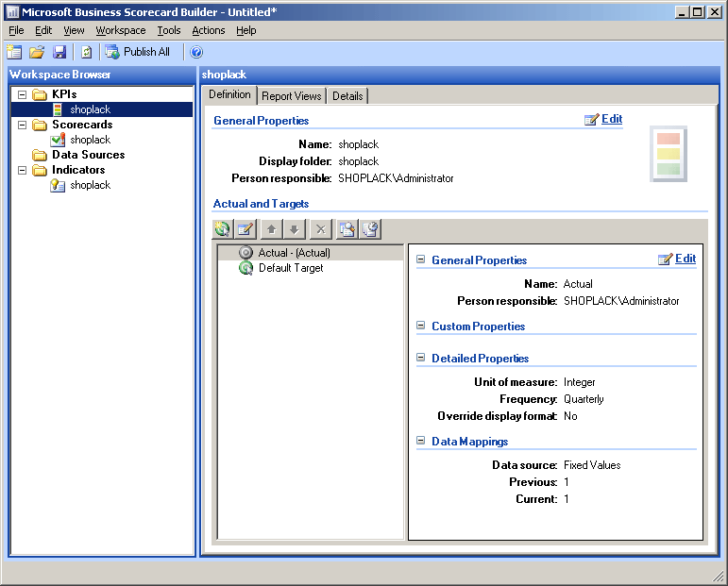Click the KPIs folder icon
The image size is (728, 586).
pyautogui.click(x=40, y=94)
